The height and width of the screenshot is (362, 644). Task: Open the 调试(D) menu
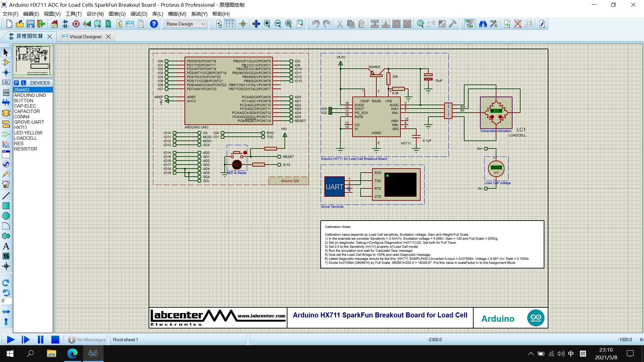click(139, 14)
